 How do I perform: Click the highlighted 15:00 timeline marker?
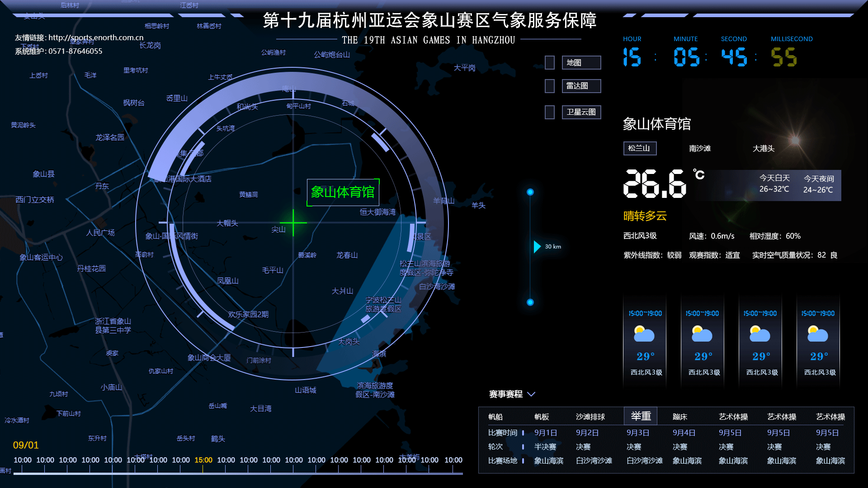pyautogui.click(x=203, y=460)
